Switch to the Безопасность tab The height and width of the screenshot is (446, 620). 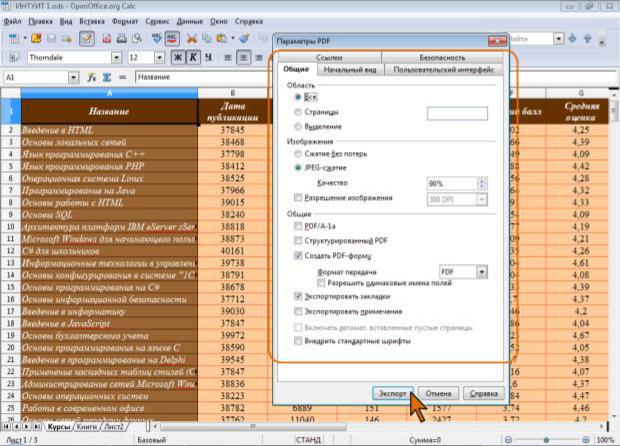point(442,58)
